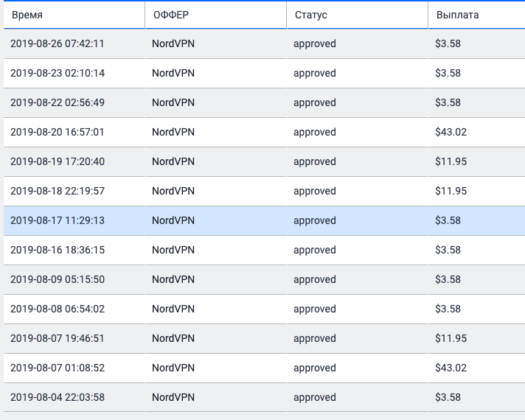
Task: Click NordVPN in the 2019-08-26 row
Action: click(173, 43)
